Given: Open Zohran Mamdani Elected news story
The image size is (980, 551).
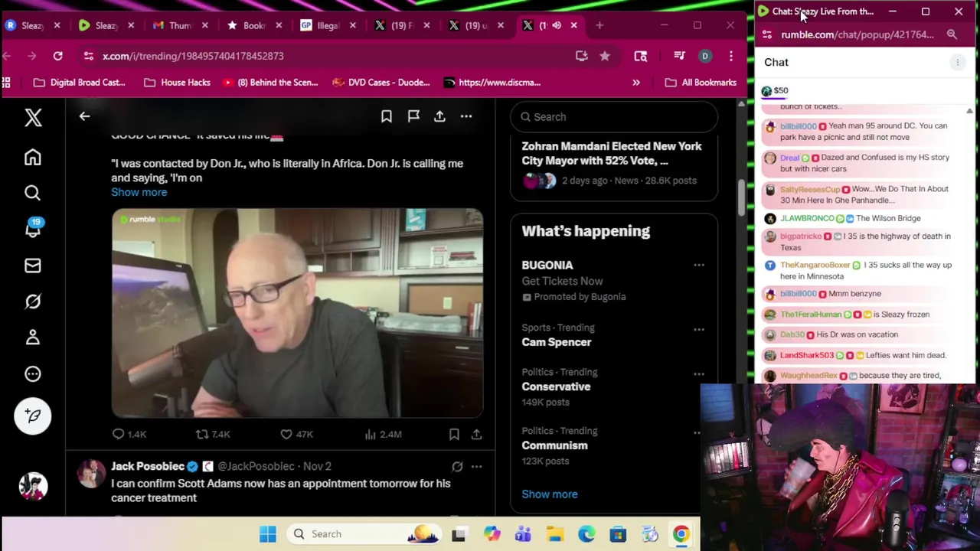Looking at the screenshot, I should tap(614, 164).
